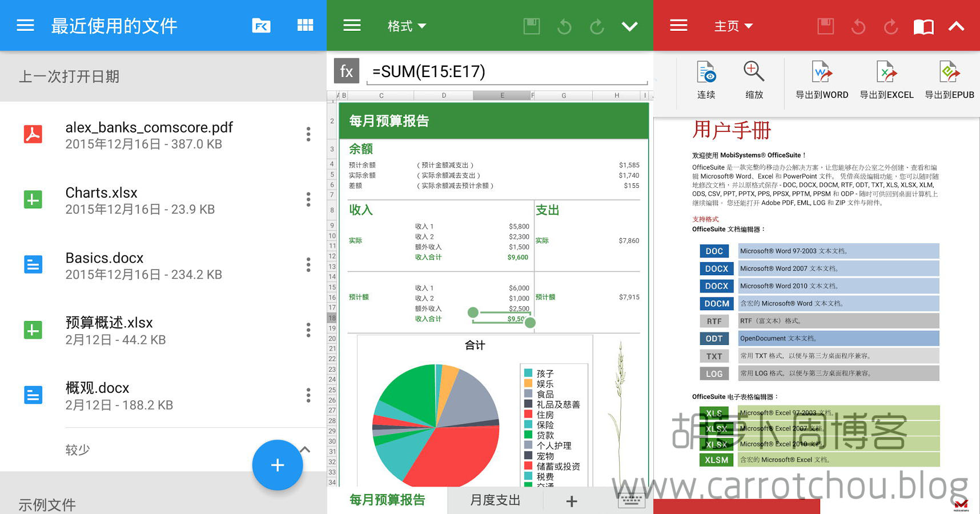Image resolution: width=980 pixels, height=514 pixels.
Task: Click 住房 red legend swatch
Action: [x=528, y=414]
